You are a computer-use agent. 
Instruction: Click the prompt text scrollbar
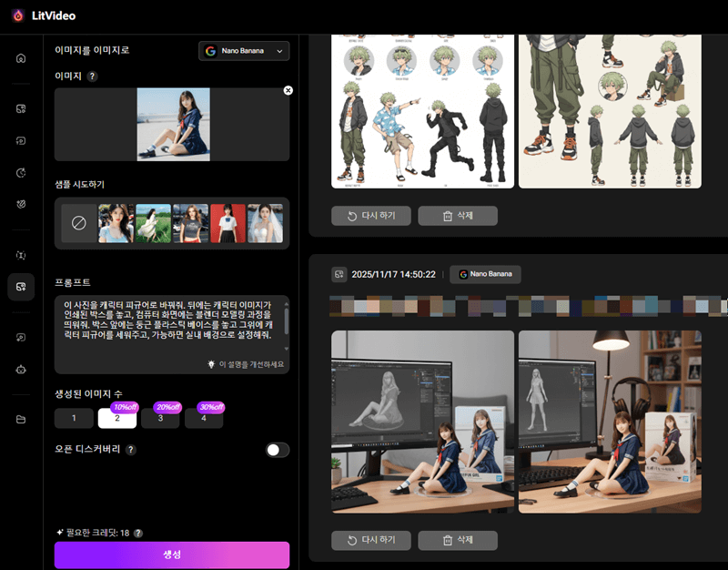click(287, 322)
